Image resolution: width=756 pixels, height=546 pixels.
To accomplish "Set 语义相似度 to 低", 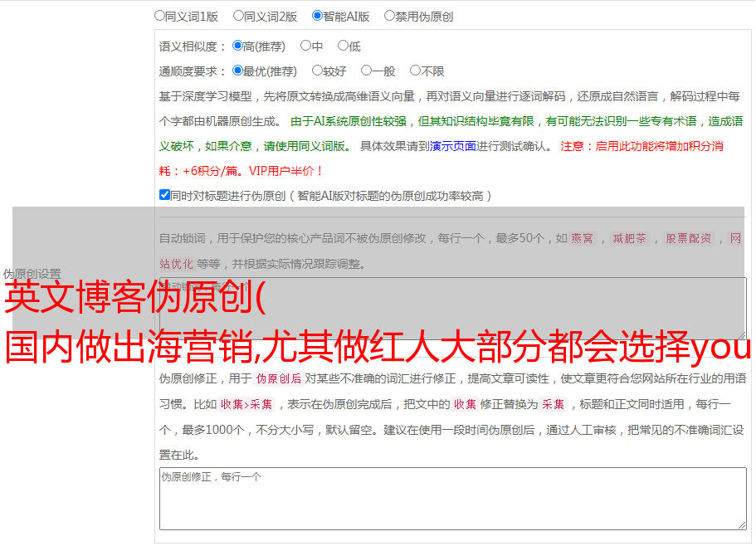I will (343, 46).
